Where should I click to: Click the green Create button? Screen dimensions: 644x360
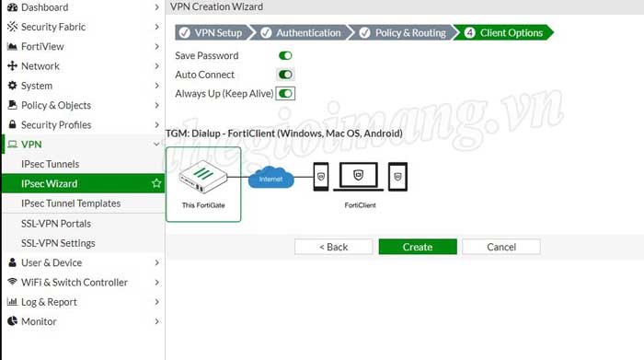click(x=418, y=247)
